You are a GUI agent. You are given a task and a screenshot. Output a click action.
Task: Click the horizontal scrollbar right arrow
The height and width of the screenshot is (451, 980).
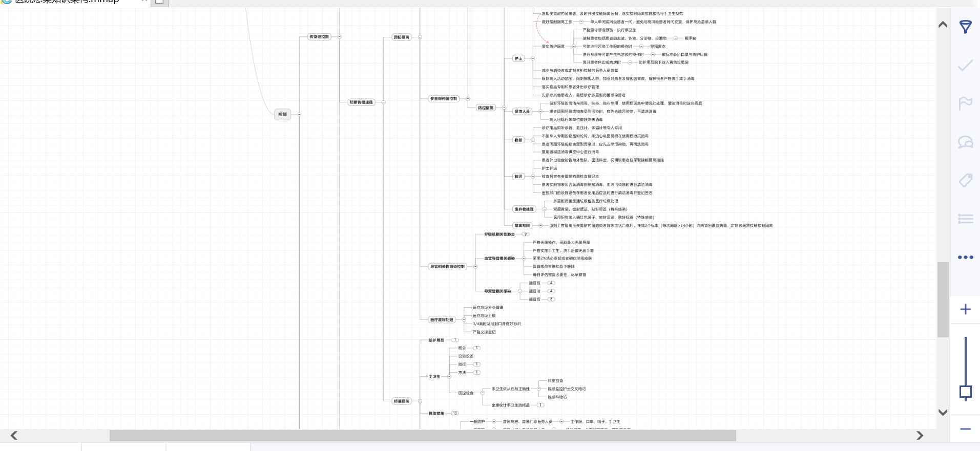pyautogui.click(x=920, y=435)
